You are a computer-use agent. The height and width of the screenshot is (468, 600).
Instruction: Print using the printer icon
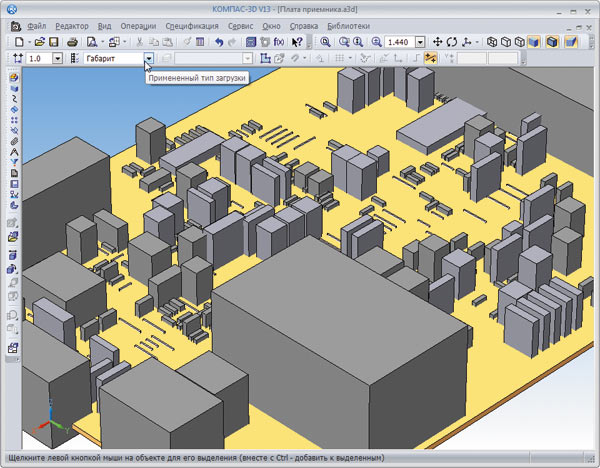(x=72, y=42)
